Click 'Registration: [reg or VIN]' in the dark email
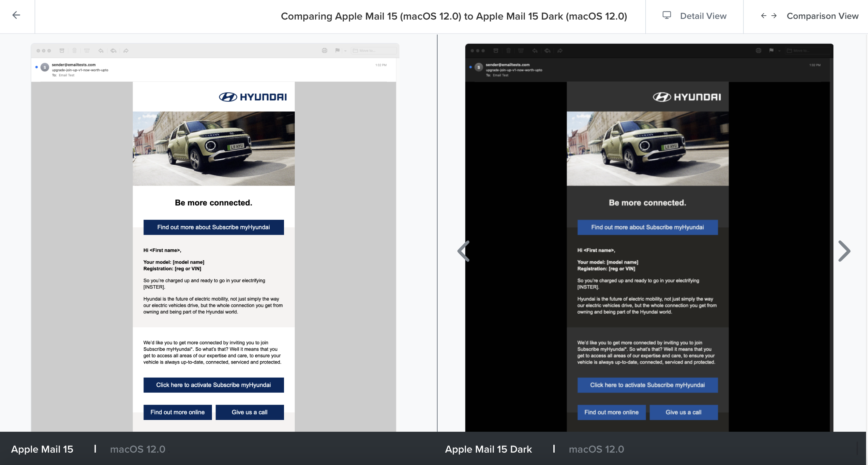Screen dimensions: 868x465 606,269
